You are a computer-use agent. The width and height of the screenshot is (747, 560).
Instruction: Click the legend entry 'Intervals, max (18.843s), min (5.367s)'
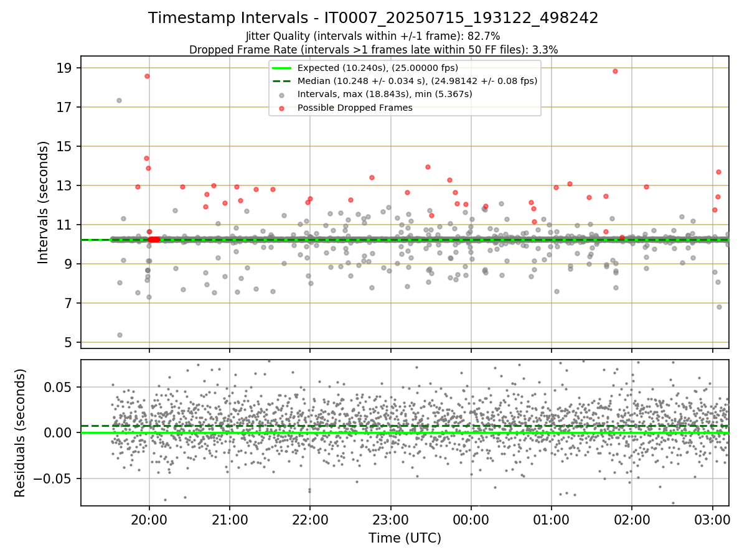tap(385, 95)
